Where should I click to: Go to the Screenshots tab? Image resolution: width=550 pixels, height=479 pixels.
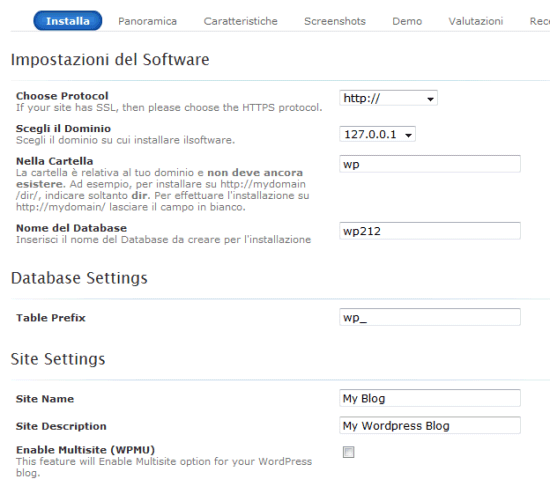click(x=335, y=21)
